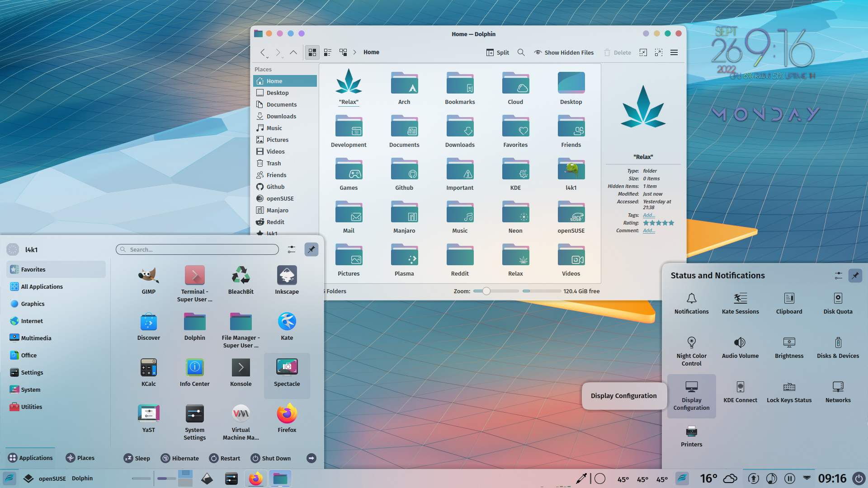Open Status and Notifications configure button
Screen dimensions: 868x488
838,276
